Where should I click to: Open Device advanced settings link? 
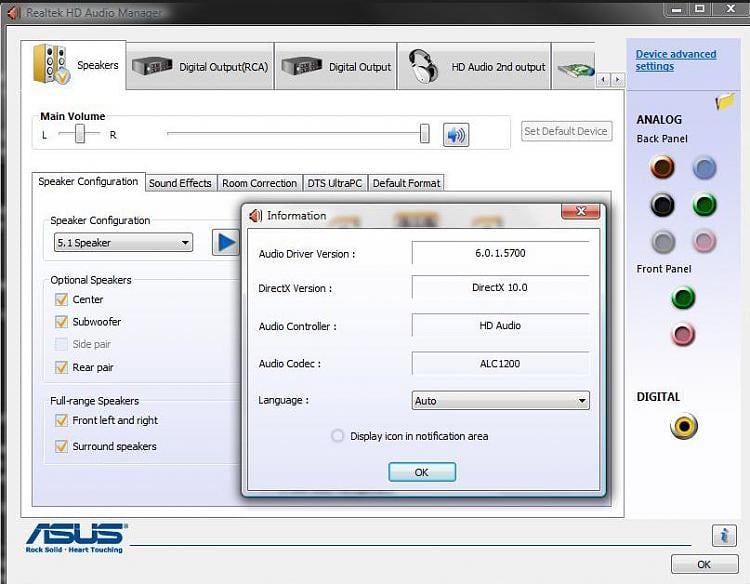(676, 60)
